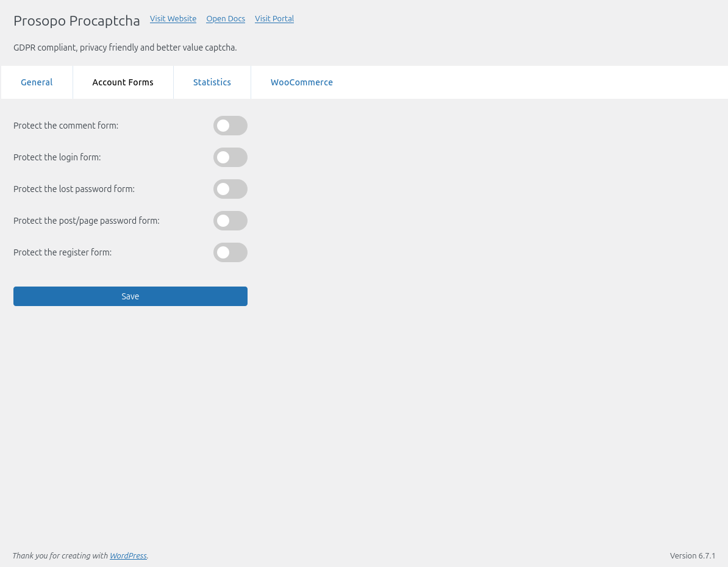Toggle post/page password form protection
728x567 pixels.
point(230,221)
